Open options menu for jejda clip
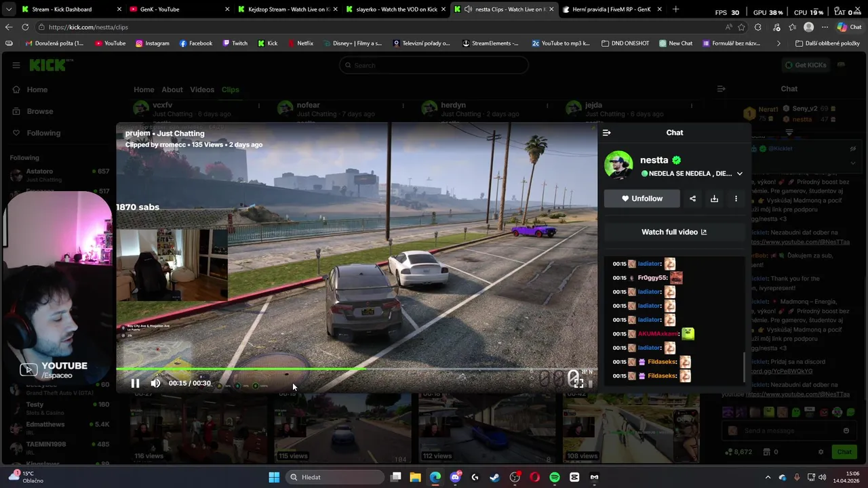Screen dimensions: 868x488 pos(691,106)
